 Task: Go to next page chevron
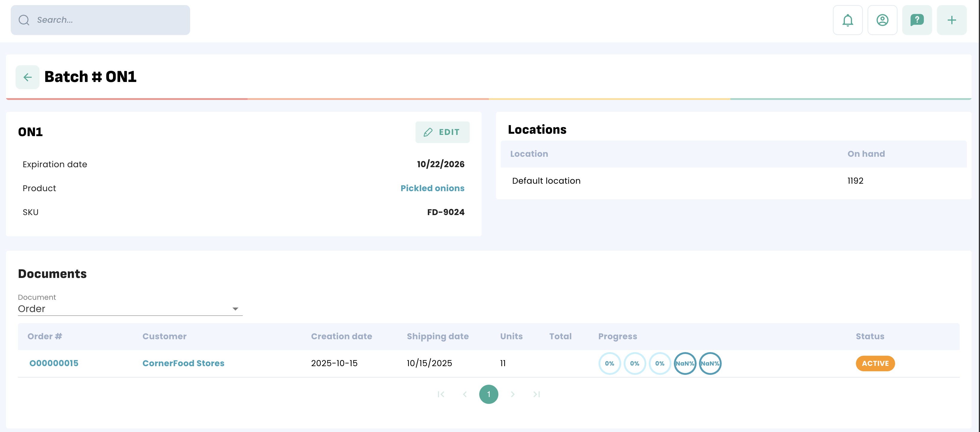[512, 394]
